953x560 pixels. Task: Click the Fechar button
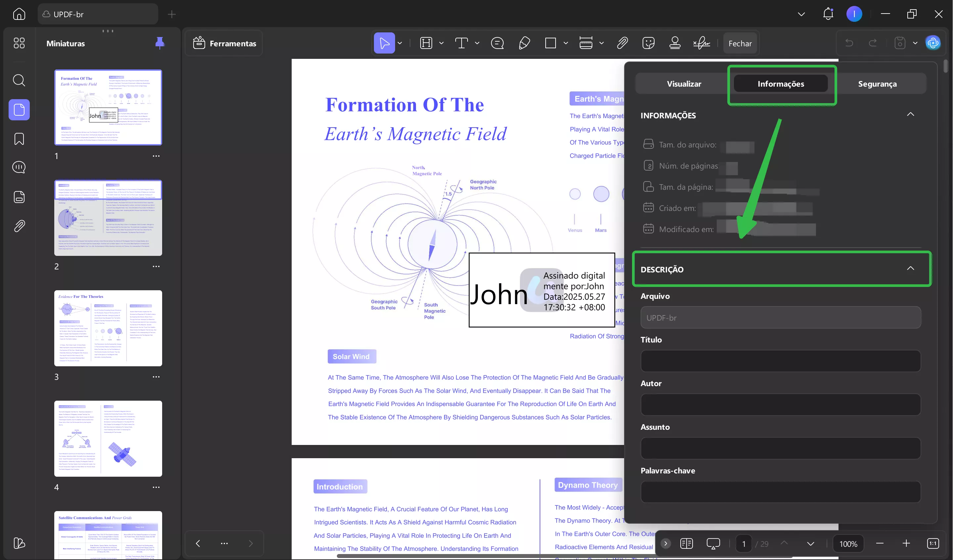(x=740, y=43)
